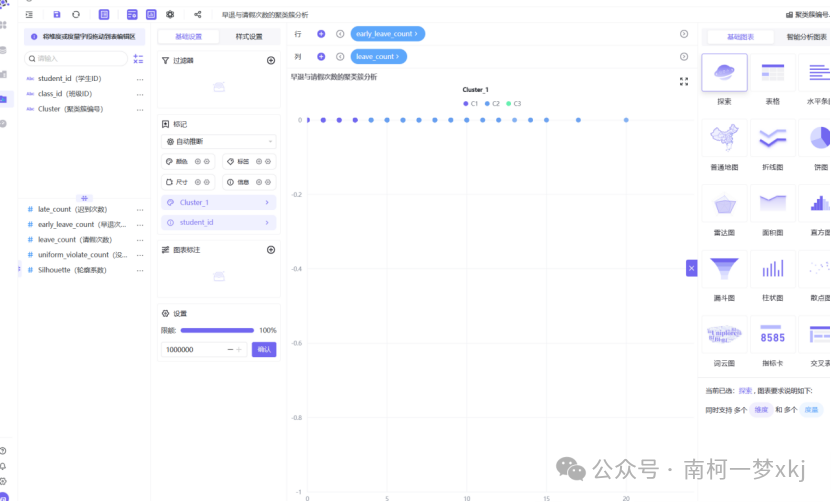Save the chart with the floppy-disk icon
The image size is (831, 502).
coord(57,14)
